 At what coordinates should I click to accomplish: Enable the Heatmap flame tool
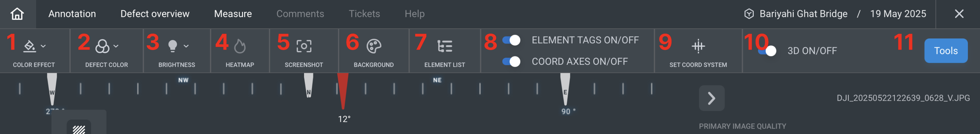[x=240, y=46]
